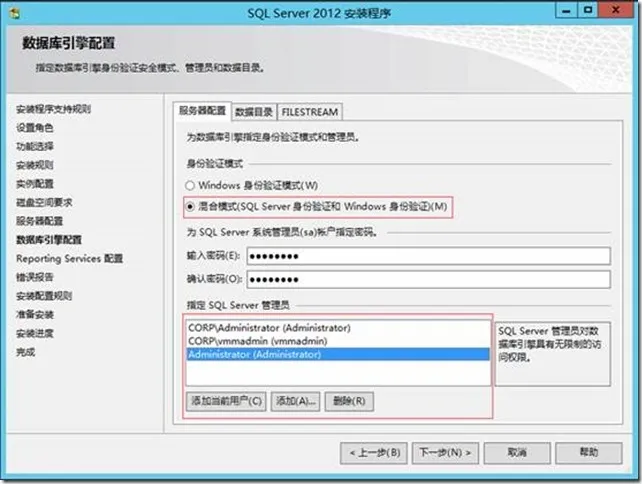Click the Reporting Services 配置 step
The image size is (642, 484).
70,259
